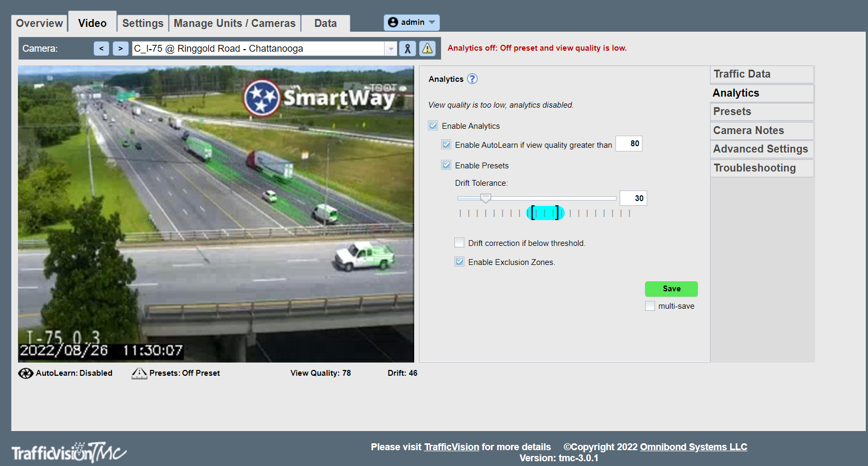Toggle the Enable AutoLearn checkbox
This screenshot has height=466, width=868.
[x=446, y=145]
